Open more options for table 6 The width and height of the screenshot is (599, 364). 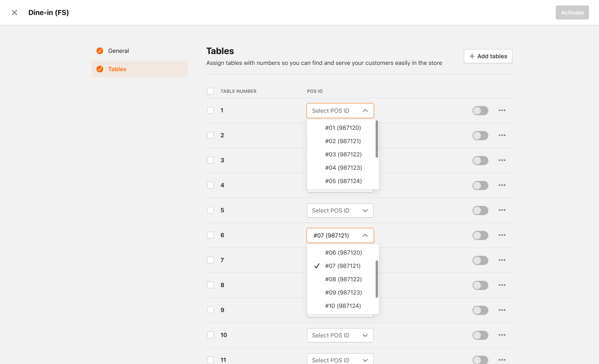(x=502, y=235)
